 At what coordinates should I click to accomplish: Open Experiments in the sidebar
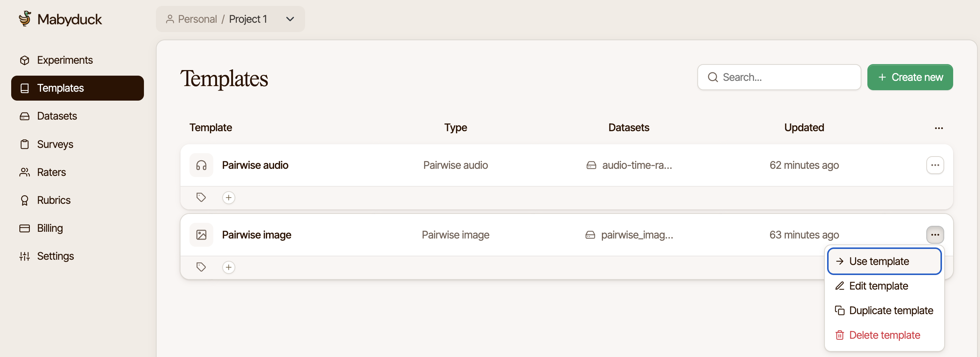tap(77, 60)
